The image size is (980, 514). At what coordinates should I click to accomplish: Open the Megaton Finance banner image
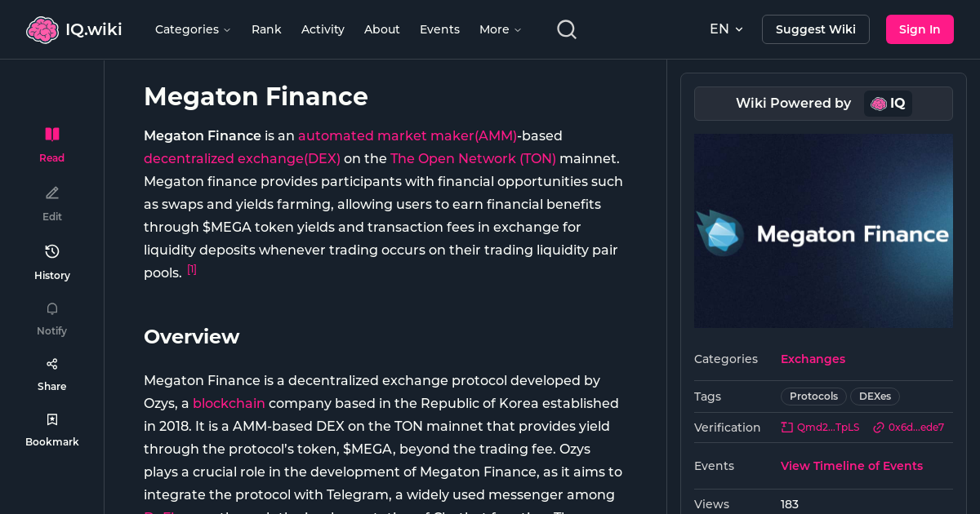tap(823, 231)
